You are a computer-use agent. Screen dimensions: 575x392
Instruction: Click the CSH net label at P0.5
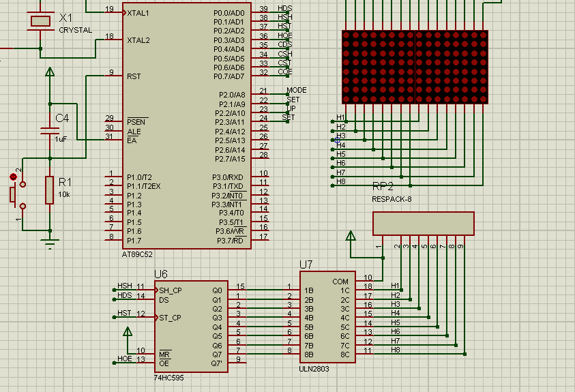pos(285,54)
